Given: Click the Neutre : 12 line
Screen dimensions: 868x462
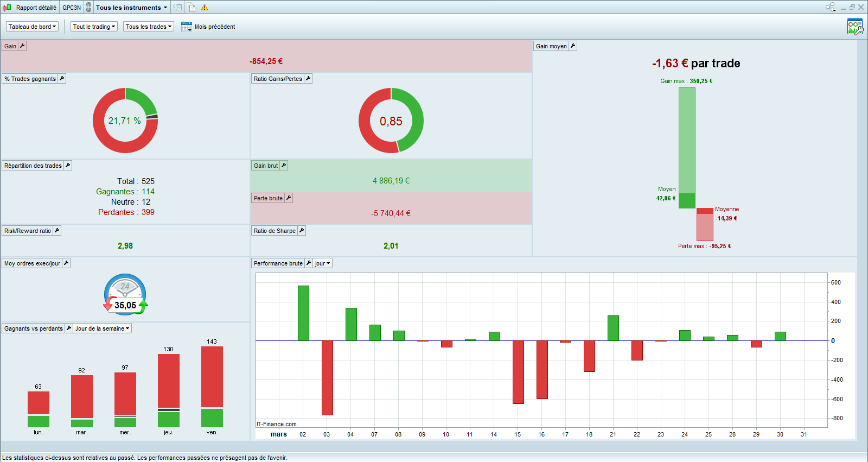Looking at the screenshot, I should [131, 202].
